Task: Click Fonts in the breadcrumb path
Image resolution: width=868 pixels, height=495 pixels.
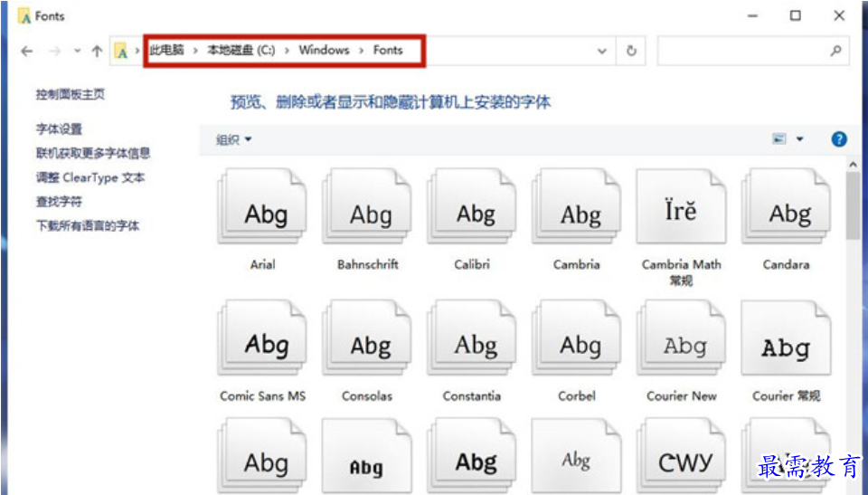Action: click(x=388, y=51)
